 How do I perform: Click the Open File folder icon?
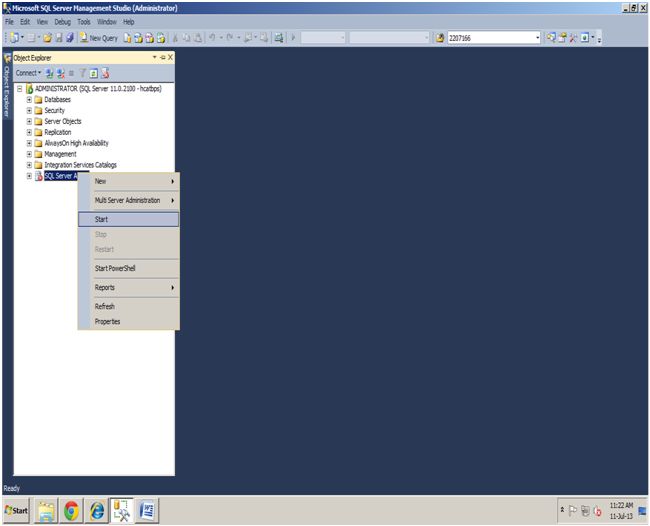click(47, 38)
